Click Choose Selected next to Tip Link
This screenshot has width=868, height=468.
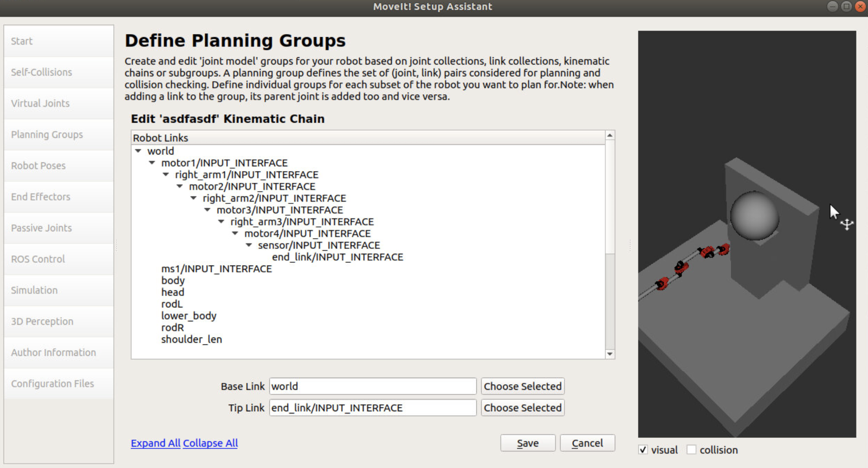click(522, 407)
